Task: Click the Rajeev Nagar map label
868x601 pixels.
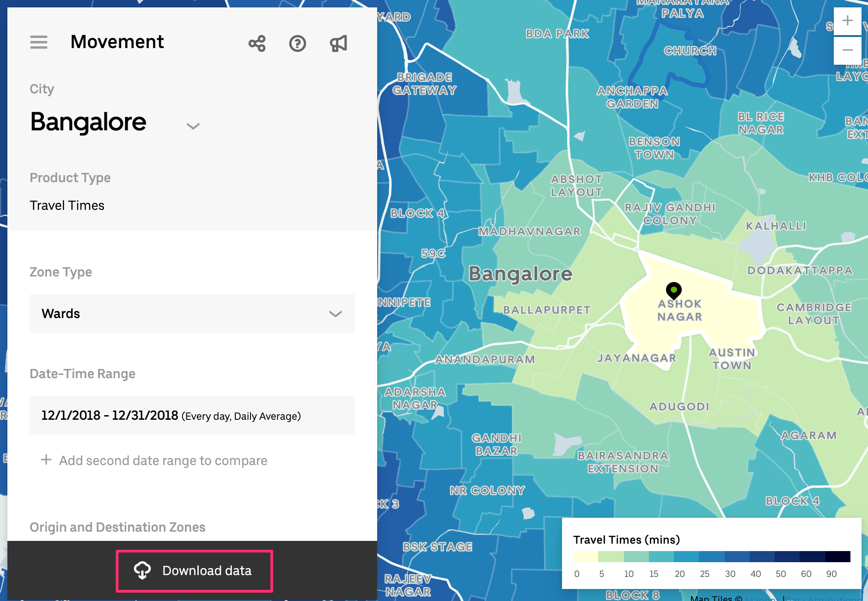Action: point(408,585)
